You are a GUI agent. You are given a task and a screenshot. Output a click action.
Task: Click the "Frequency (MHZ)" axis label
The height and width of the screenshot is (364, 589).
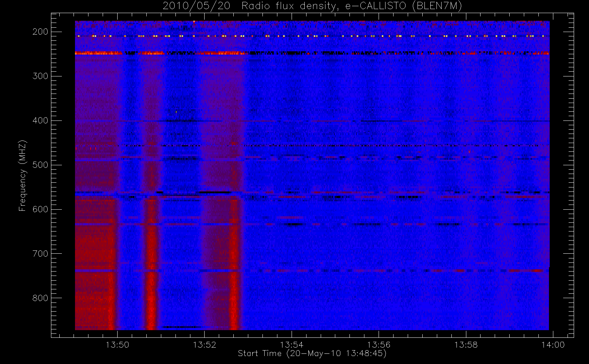23,175
